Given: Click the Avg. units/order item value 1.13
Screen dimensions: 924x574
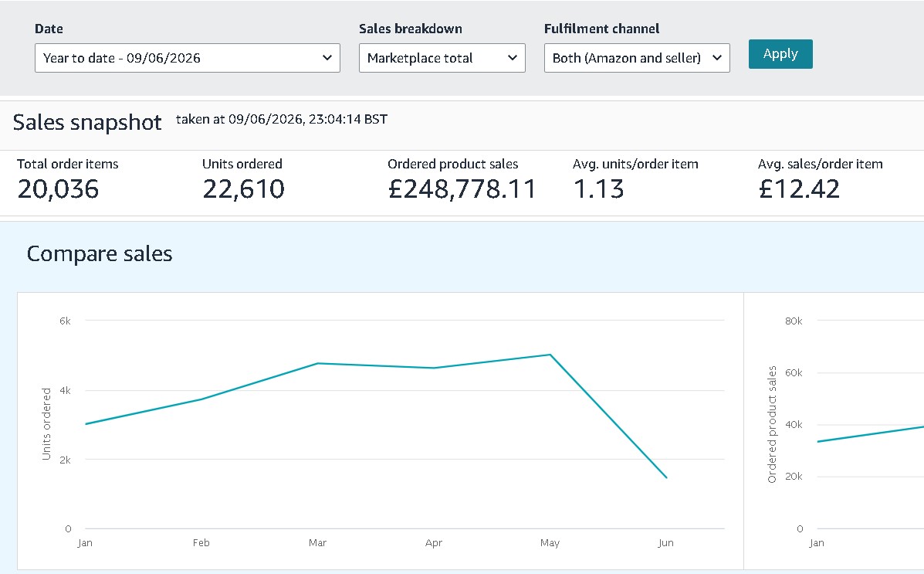Looking at the screenshot, I should point(598,189).
